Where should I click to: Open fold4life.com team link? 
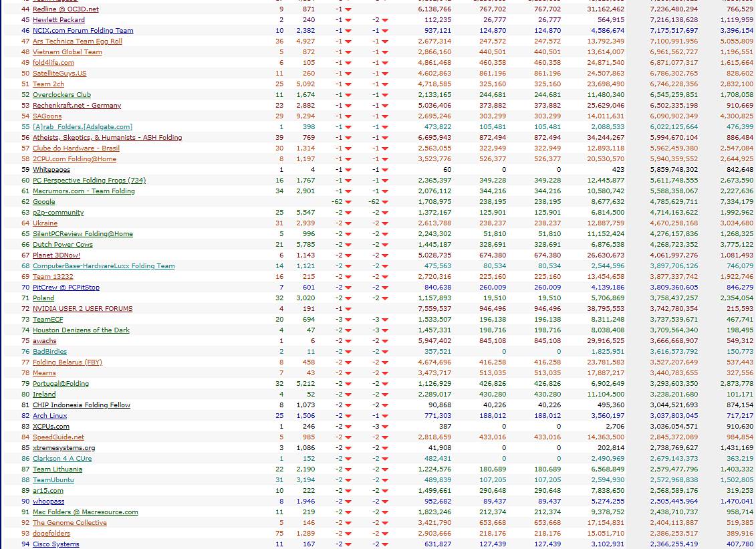pos(53,63)
